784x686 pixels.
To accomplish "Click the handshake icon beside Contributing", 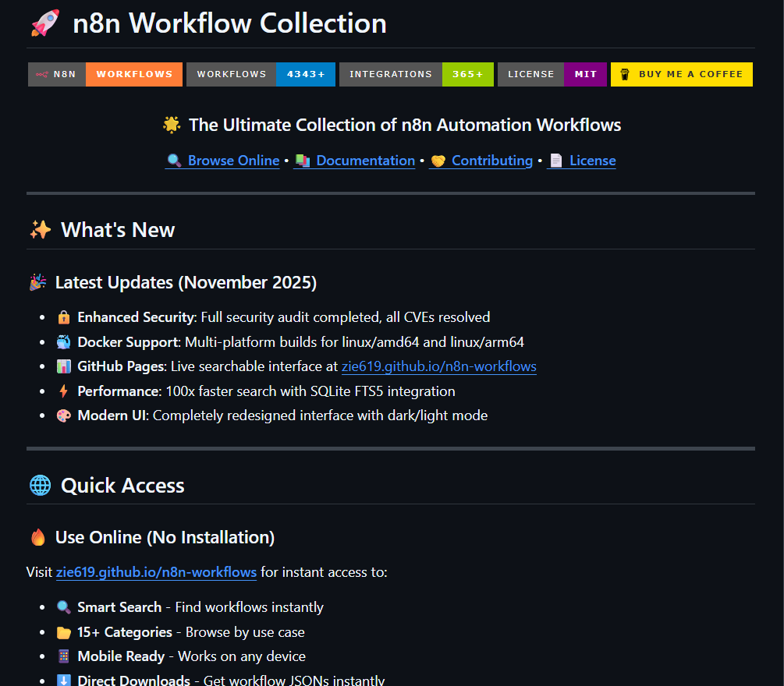I will (x=438, y=161).
